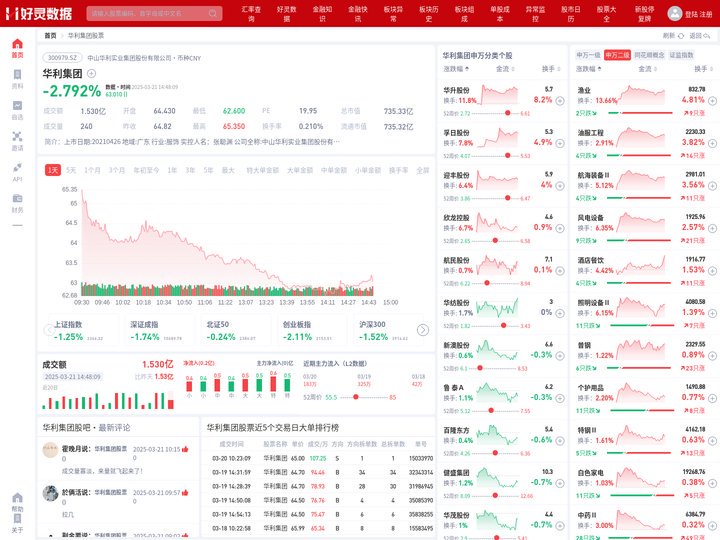This screenshot has height=540, width=720.
Task: Toggle the 换手率 chart overlay
Action: tap(399, 170)
